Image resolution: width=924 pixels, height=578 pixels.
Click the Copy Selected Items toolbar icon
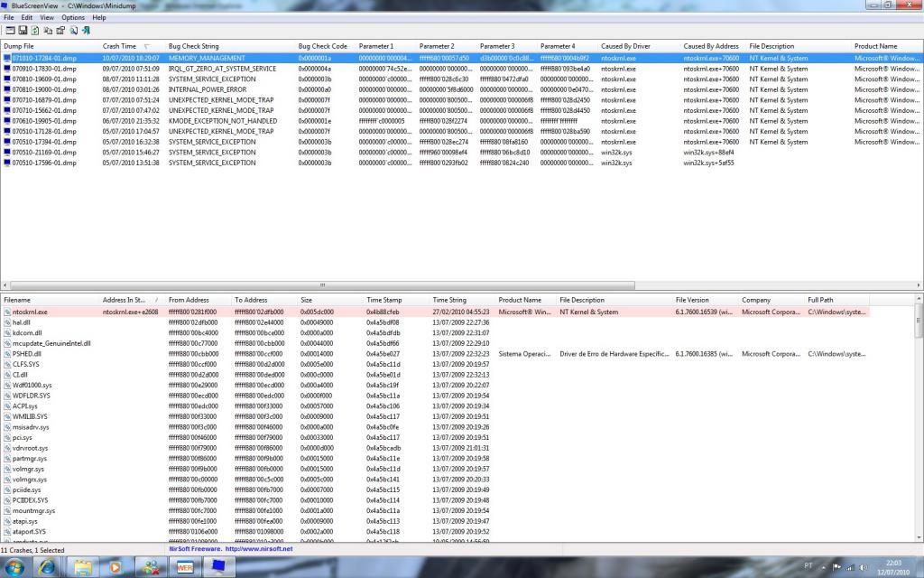point(48,30)
